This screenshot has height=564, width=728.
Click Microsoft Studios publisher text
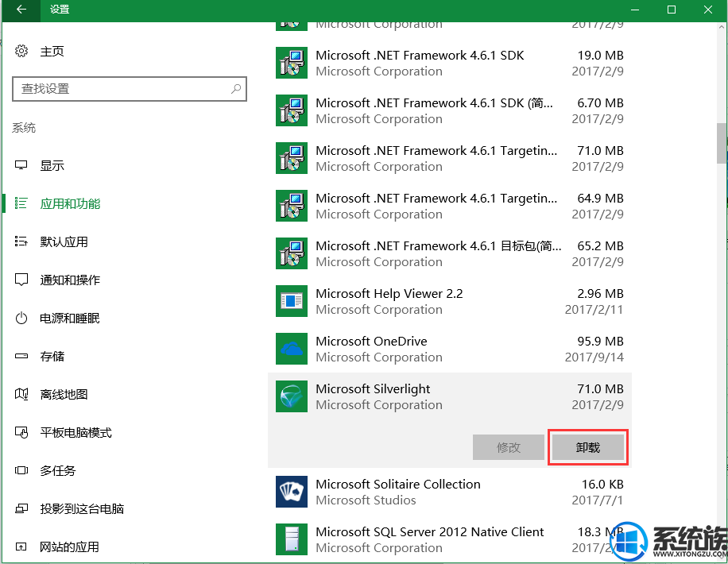tap(366, 500)
